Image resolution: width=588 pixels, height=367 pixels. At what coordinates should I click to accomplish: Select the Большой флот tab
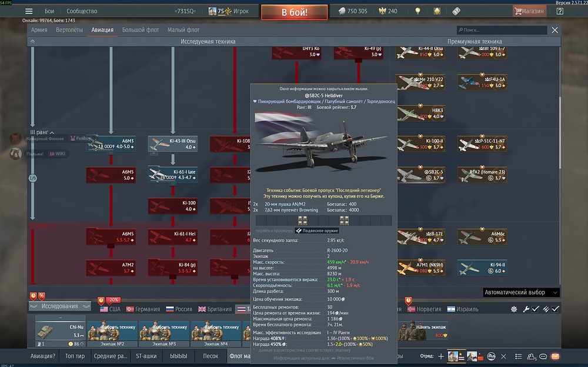[141, 30]
